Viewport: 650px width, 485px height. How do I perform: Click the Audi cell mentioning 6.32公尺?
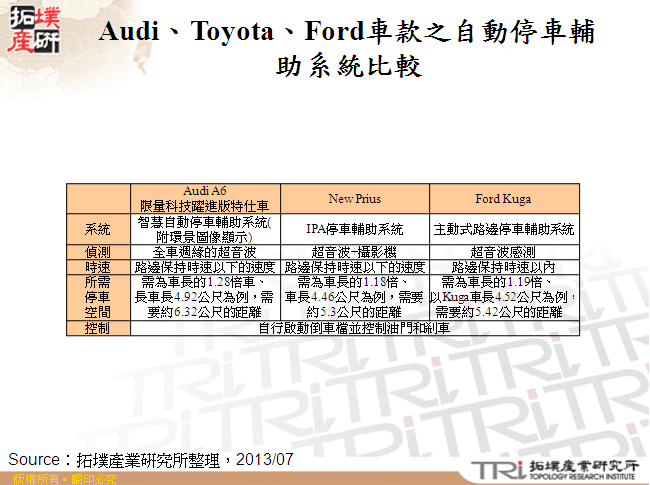205,297
